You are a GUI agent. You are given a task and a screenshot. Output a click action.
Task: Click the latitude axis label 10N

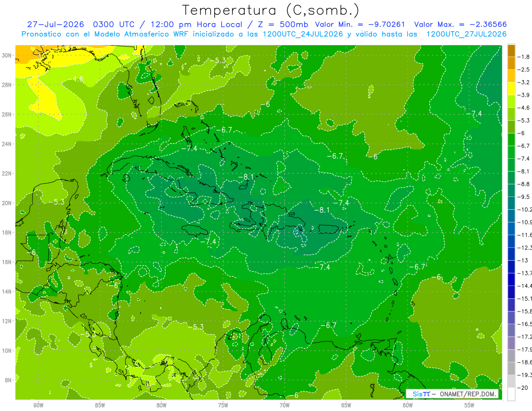tap(7, 351)
